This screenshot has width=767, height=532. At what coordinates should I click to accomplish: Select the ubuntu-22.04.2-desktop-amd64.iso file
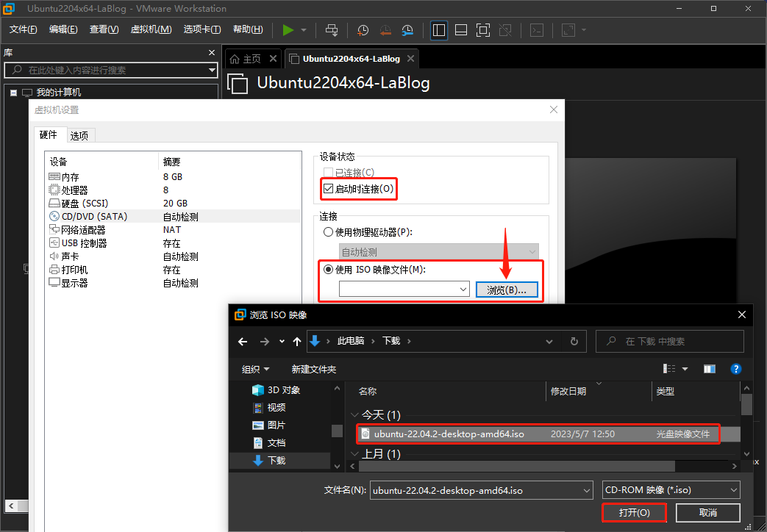549,434
